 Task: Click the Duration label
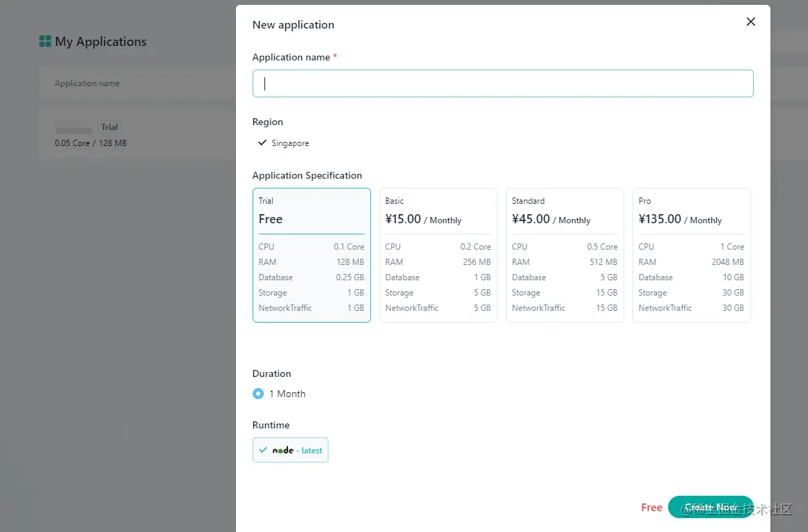click(x=271, y=373)
